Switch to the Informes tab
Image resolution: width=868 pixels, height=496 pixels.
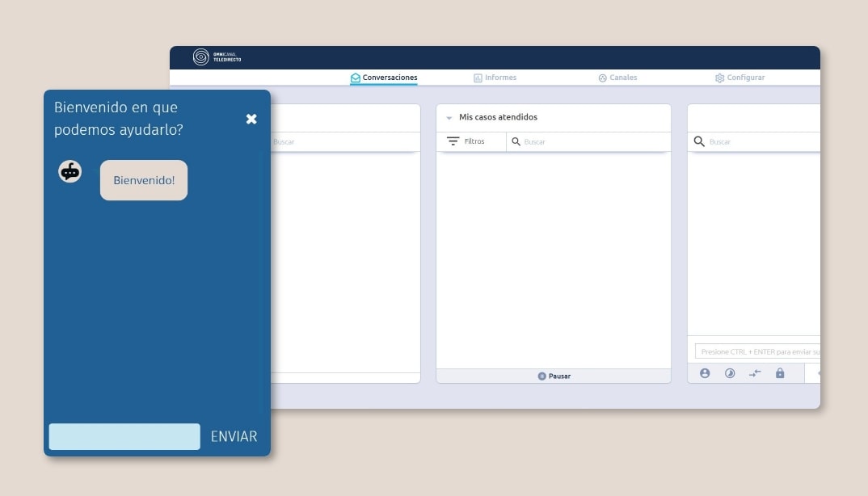pos(495,78)
